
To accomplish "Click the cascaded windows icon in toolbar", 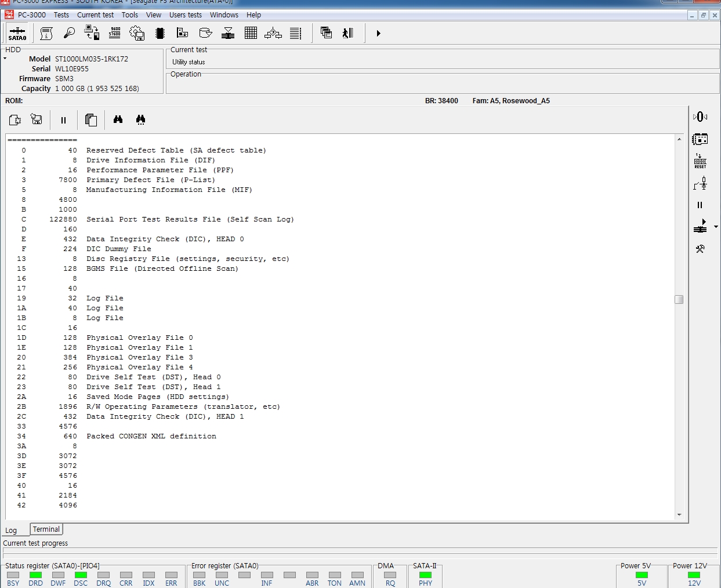I will [327, 33].
